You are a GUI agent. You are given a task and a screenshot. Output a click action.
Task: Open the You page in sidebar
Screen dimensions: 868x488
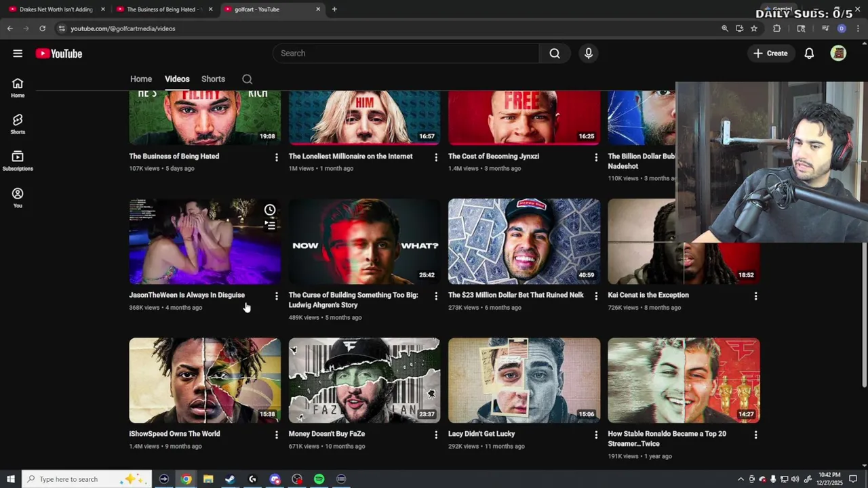(x=18, y=198)
